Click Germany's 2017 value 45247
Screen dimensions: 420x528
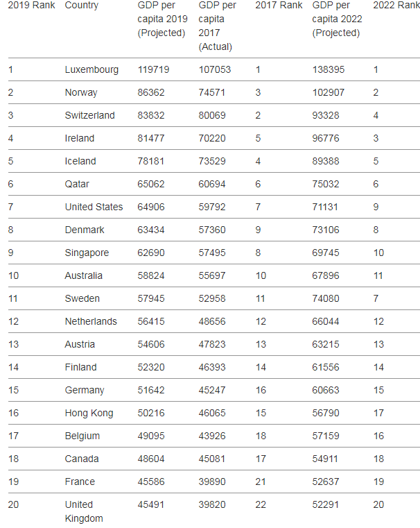(212, 390)
